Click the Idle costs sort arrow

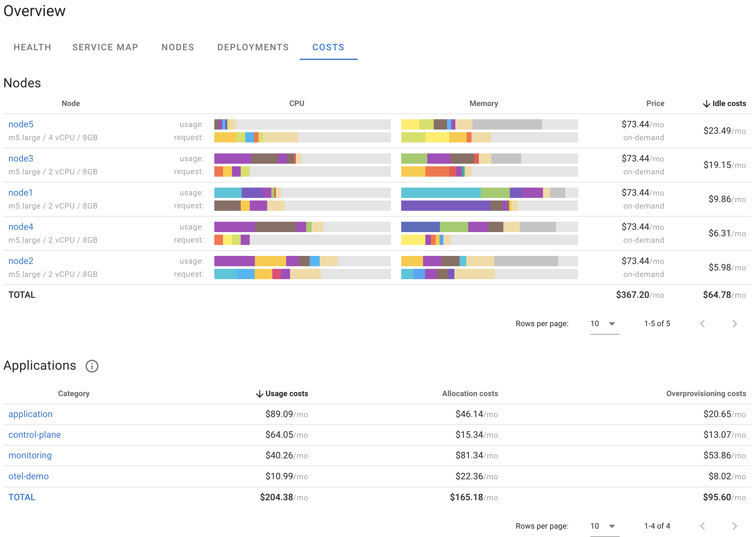(x=706, y=104)
